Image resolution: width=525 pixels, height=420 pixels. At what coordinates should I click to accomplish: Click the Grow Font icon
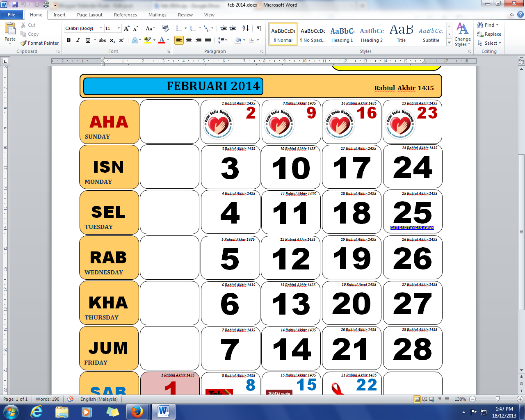(126, 28)
